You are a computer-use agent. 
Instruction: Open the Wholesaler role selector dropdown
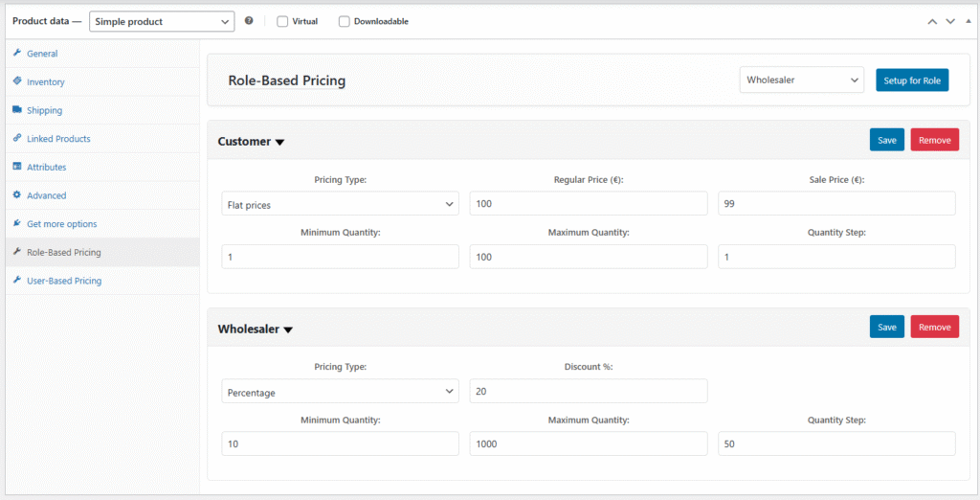(802, 80)
